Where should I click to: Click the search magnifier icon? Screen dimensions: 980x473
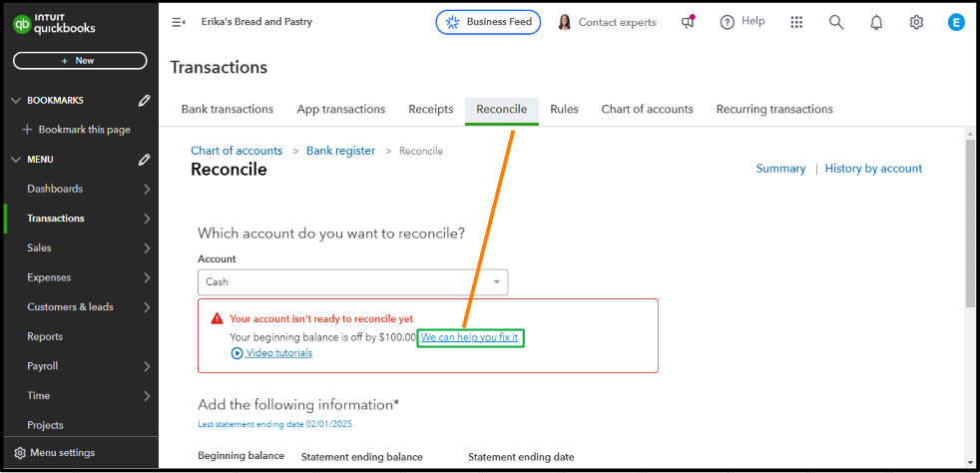[836, 22]
